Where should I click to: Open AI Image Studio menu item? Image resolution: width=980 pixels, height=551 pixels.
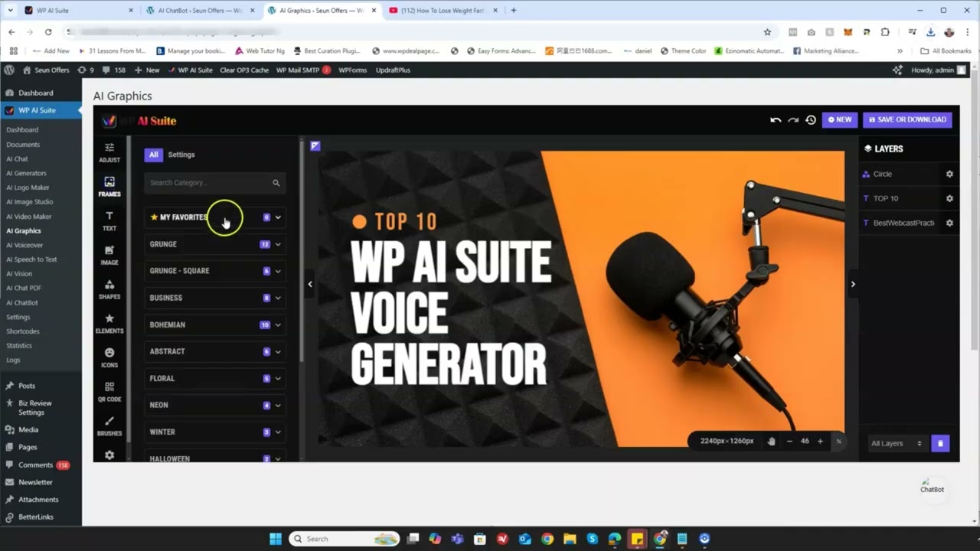coord(30,202)
